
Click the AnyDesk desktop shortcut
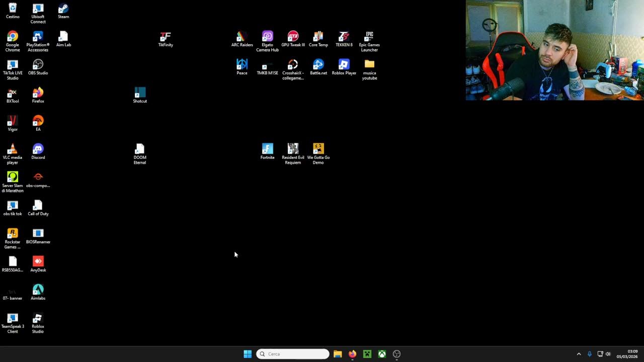[38, 264]
